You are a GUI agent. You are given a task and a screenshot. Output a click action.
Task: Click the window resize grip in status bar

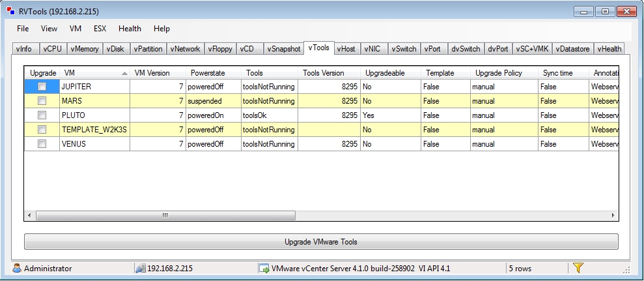click(626, 270)
